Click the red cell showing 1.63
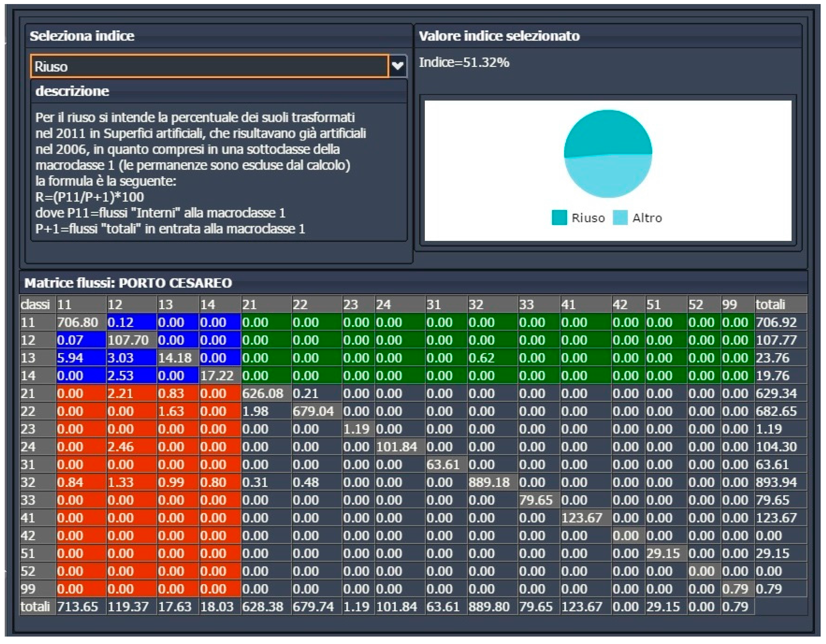 click(x=178, y=412)
